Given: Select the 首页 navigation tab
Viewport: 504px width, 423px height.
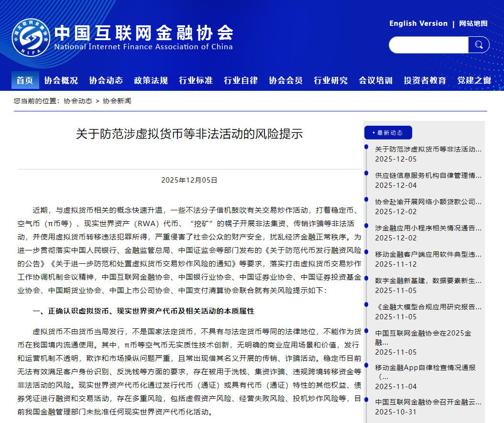Looking at the screenshot, I should [25, 80].
